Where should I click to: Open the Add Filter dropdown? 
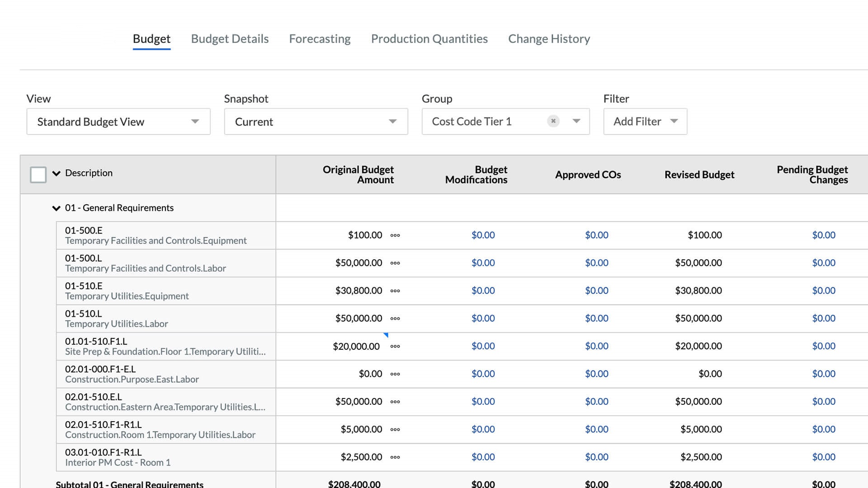click(x=645, y=122)
